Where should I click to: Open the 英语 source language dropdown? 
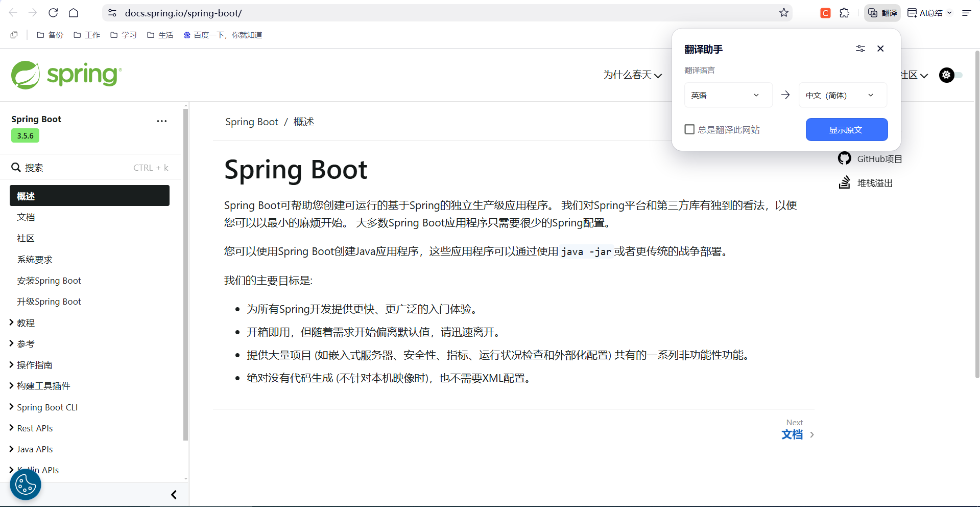click(728, 95)
